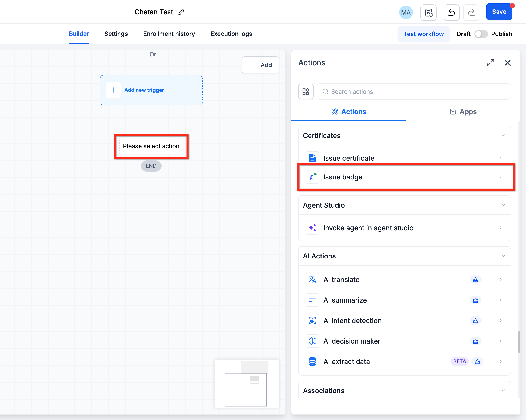
Task: Open Execution logs tab
Action: tap(231, 34)
